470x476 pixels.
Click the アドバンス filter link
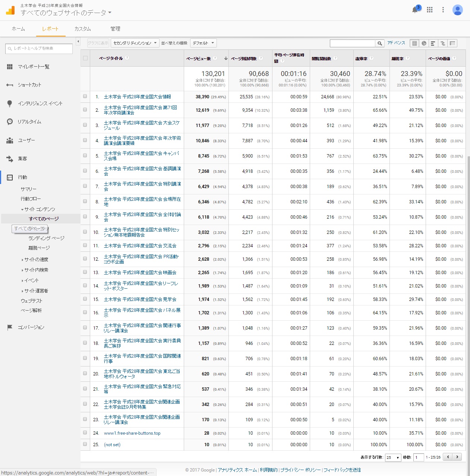coord(396,43)
